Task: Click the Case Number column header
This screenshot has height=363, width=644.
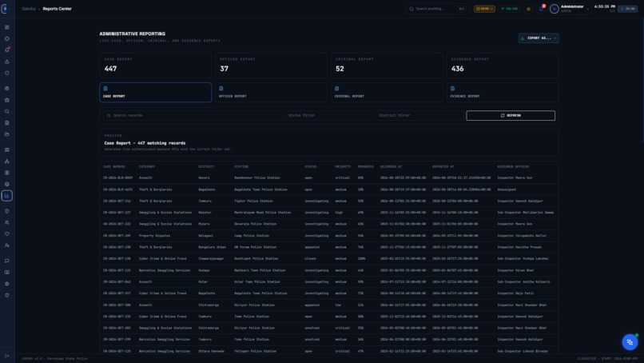Action: (113, 166)
